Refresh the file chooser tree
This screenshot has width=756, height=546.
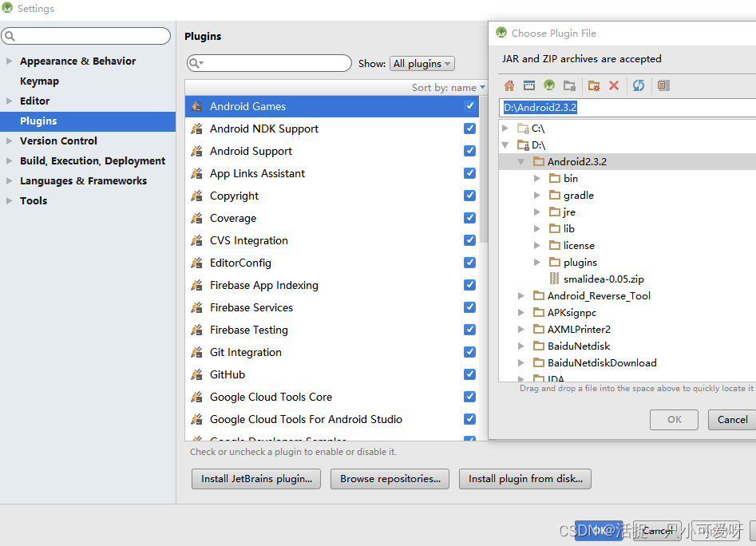[639, 85]
